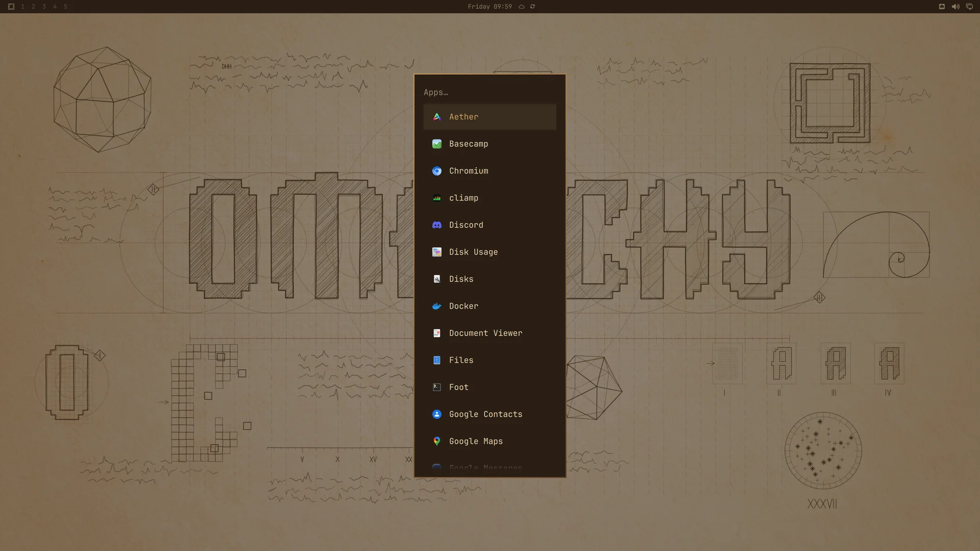Click the Discord logo icon
Viewport: 980px width, 551px height.
[x=437, y=225]
